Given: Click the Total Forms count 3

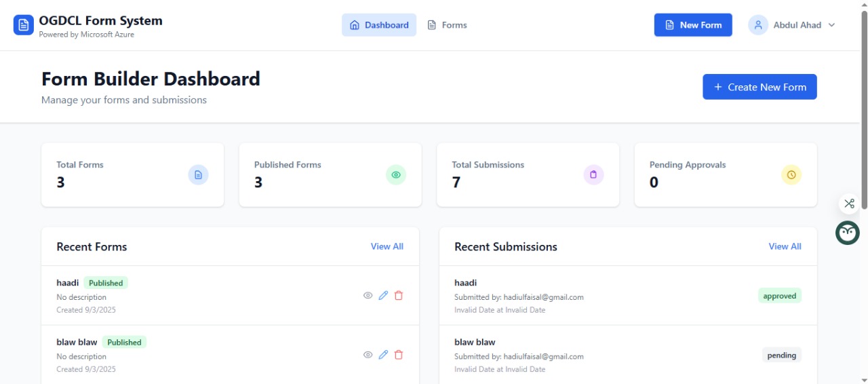Looking at the screenshot, I should coord(60,182).
